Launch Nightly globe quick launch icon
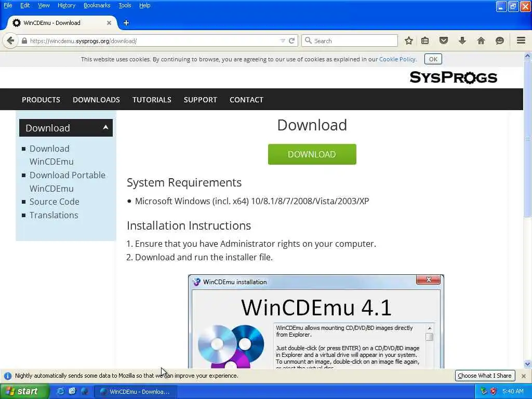This screenshot has height=399, width=532. (x=85, y=392)
